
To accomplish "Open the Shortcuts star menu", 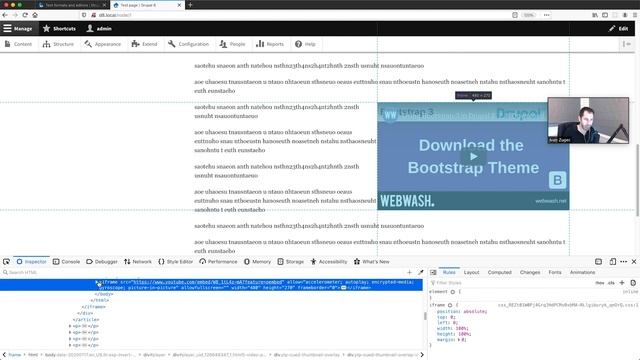I will 60,29.
